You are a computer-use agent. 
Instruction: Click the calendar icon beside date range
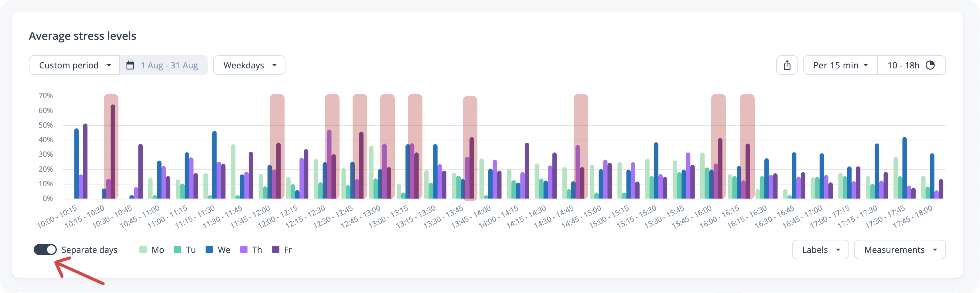pos(130,65)
